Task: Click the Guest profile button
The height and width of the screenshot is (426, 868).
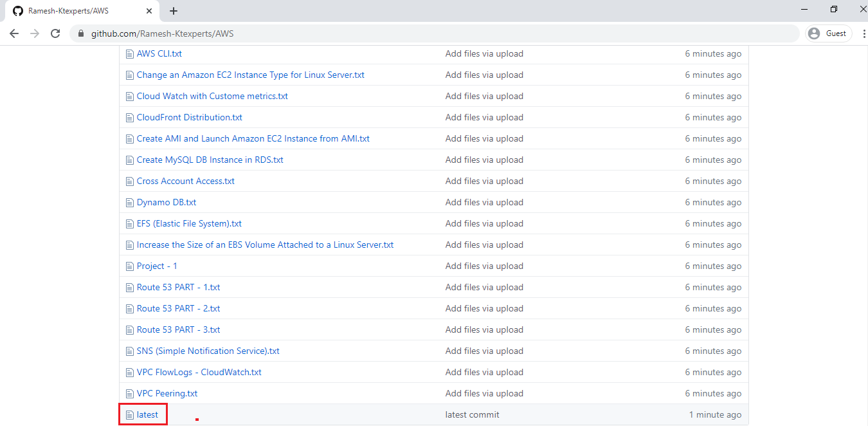Action: point(828,33)
